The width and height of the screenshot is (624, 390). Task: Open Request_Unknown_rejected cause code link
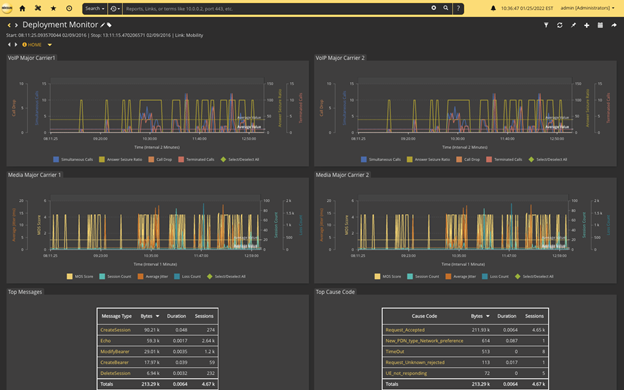415,363
